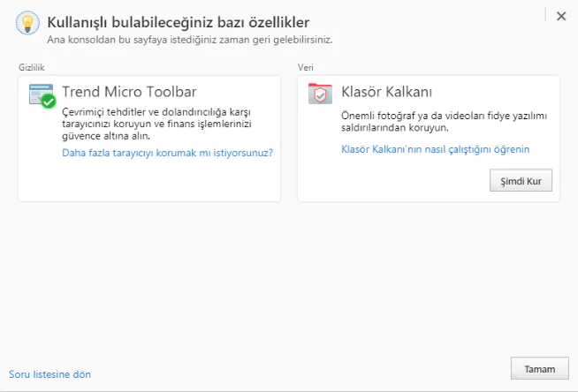This screenshot has height=392, width=578.
Task: Open 'Klasör Kalkanı'nın nasıl çalıştığını öğrenin' link
Action: click(435, 149)
